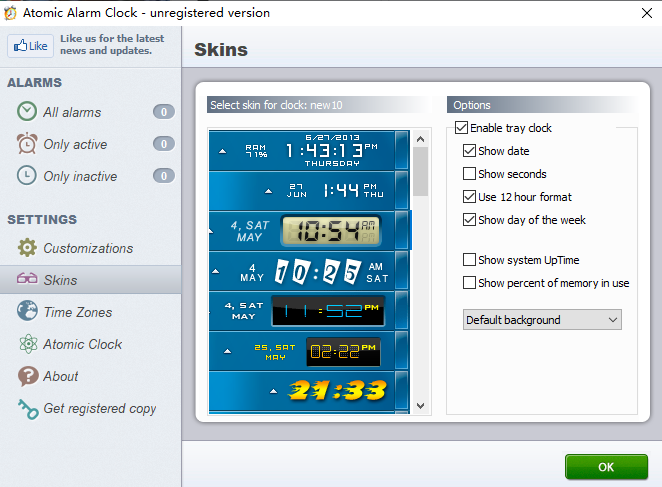662x487 pixels.
Task: Disable the Enable tray clock checkbox
Action: tap(461, 128)
